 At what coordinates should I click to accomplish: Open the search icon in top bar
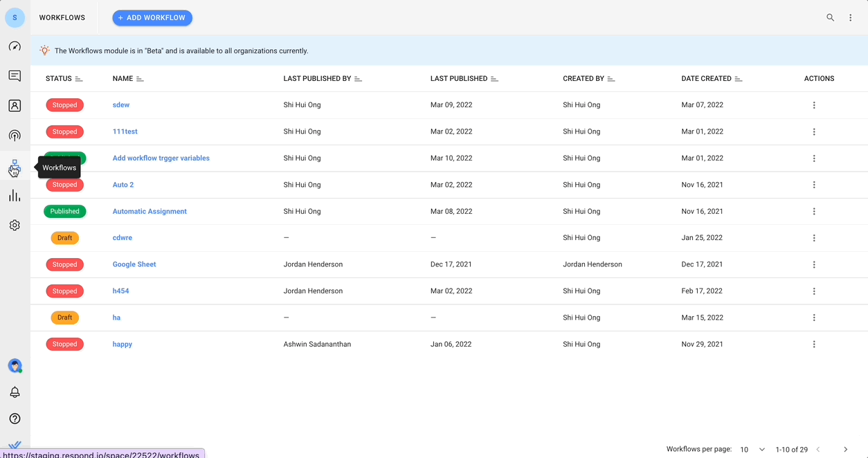click(x=830, y=17)
